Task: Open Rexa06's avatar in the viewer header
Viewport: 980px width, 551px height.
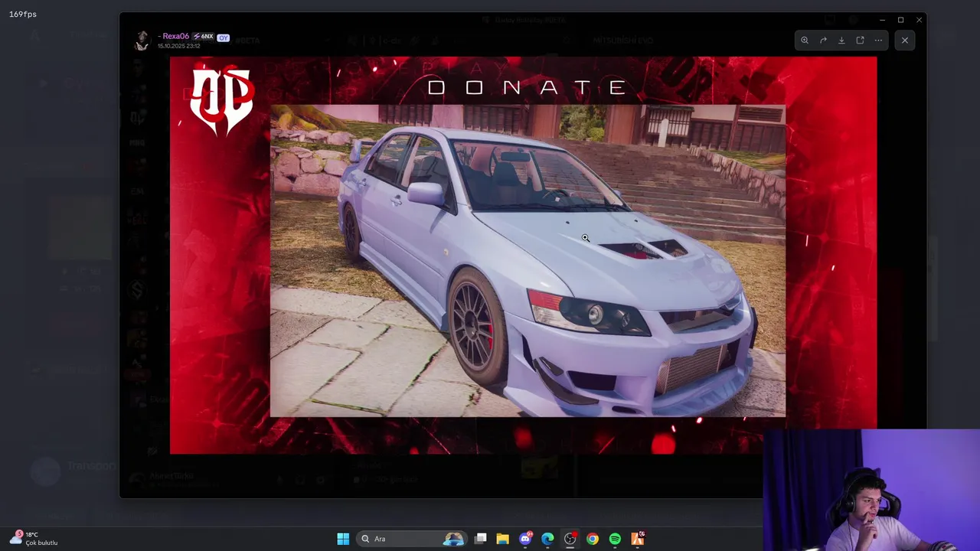Action: click(142, 41)
